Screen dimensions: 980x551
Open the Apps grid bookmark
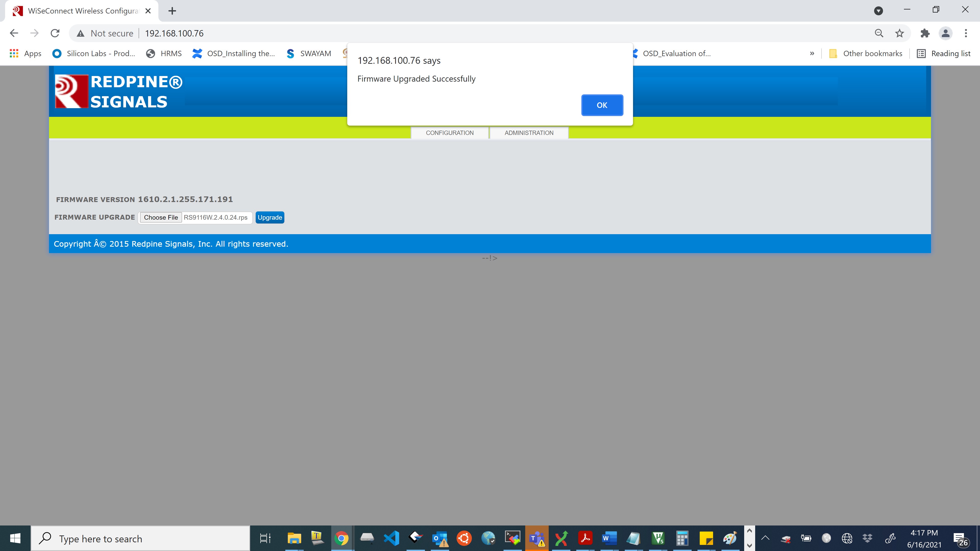click(25, 54)
